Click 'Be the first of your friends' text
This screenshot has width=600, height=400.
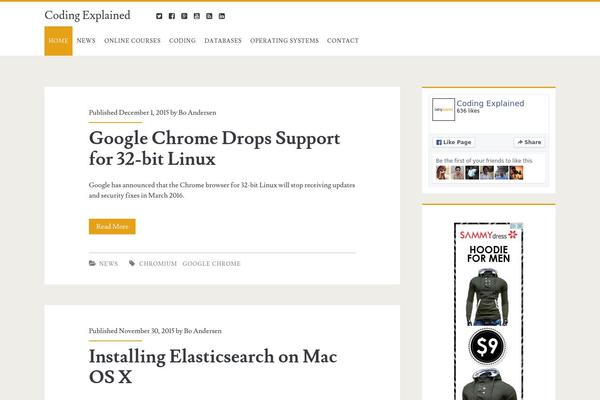tap(484, 161)
